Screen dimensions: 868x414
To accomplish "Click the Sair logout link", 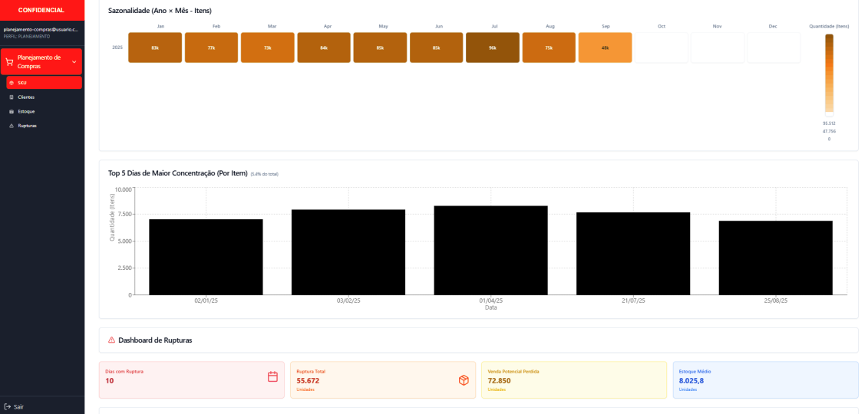I will coord(18,406).
